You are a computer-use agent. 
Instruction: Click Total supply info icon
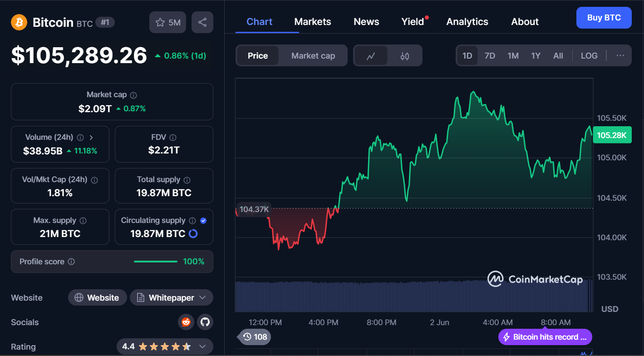[x=187, y=180]
